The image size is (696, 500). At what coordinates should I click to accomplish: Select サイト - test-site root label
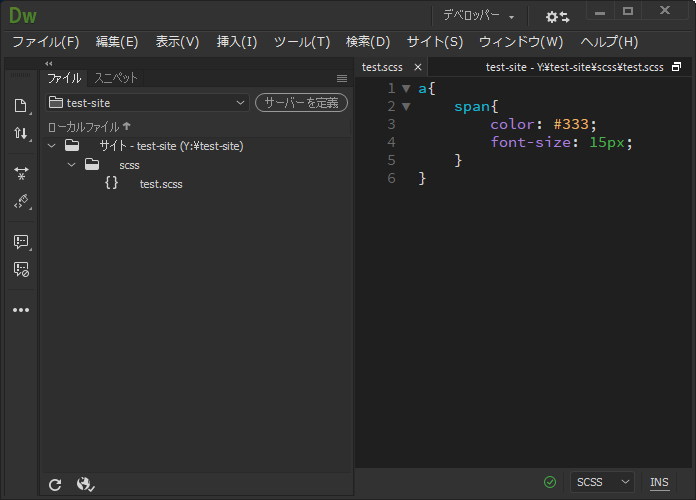[171, 146]
